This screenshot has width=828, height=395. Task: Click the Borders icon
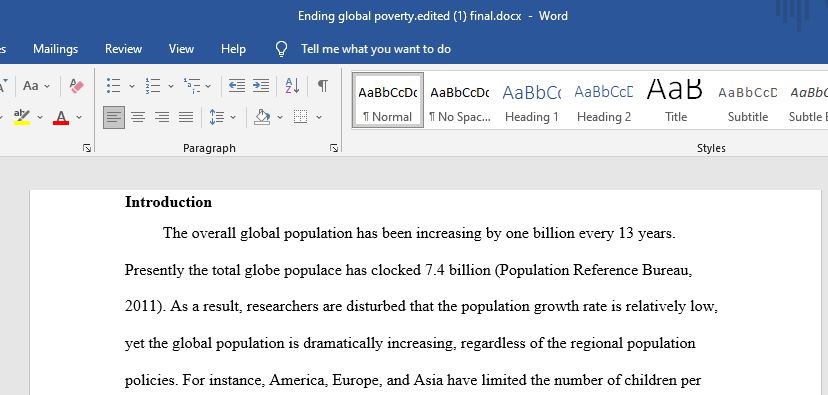click(300, 117)
